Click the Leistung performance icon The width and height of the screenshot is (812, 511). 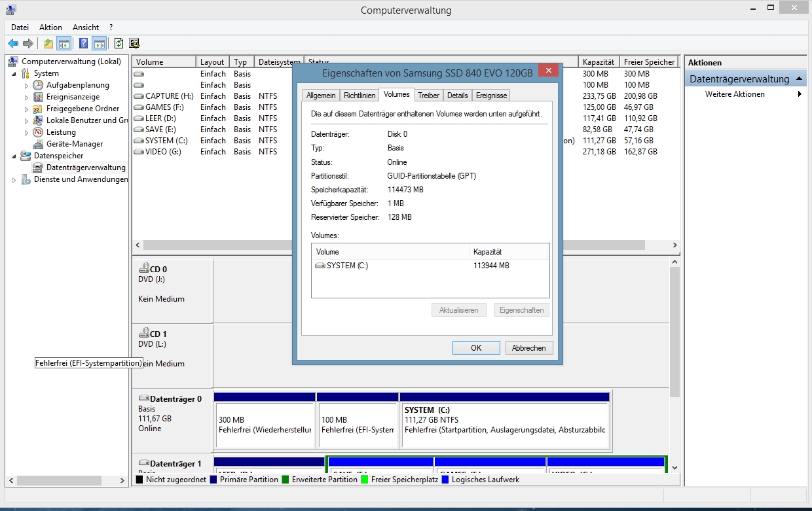click(x=39, y=132)
